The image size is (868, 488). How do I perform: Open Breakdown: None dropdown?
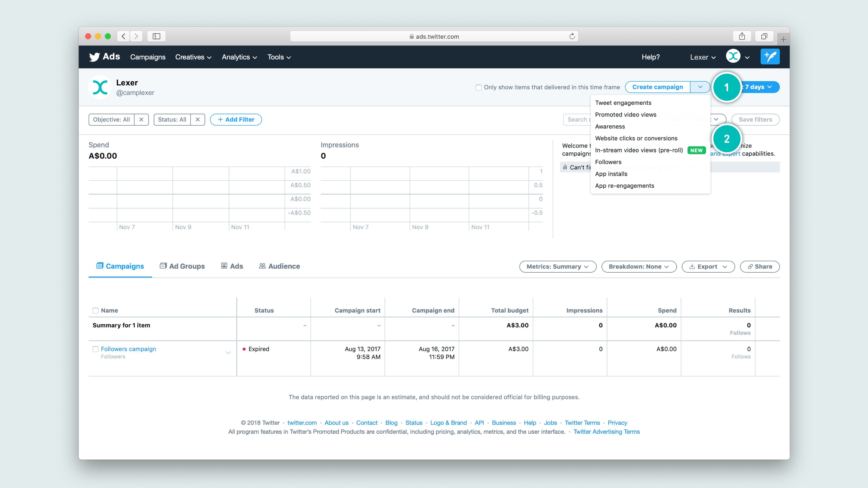[639, 266]
